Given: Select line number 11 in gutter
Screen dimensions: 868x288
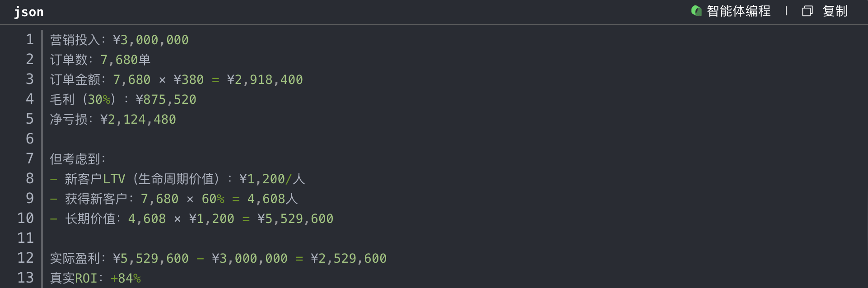Looking at the screenshot, I should pyautogui.click(x=26, y=238).
